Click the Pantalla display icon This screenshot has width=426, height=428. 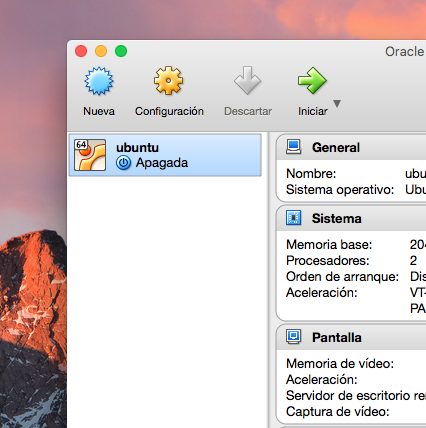point(294,337)
